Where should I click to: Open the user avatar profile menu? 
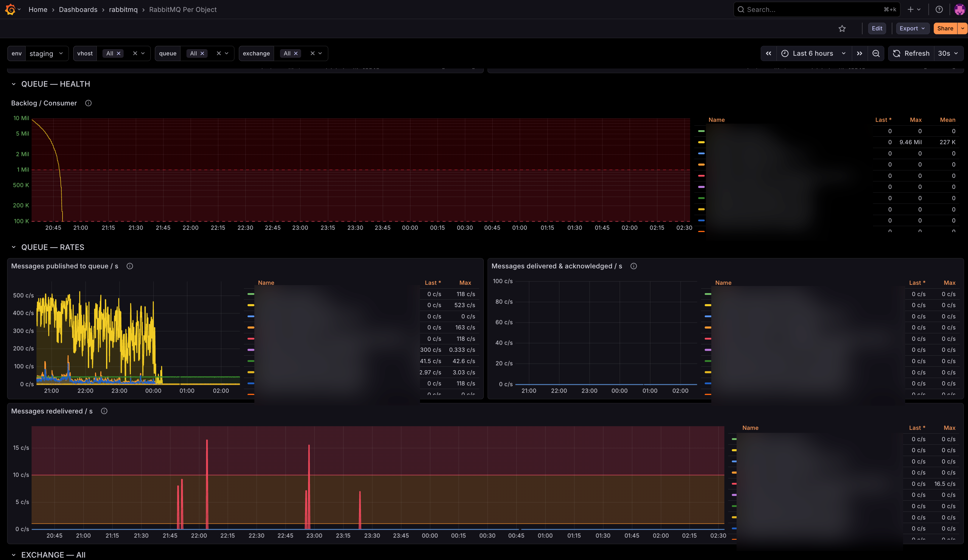click(960, 10)
